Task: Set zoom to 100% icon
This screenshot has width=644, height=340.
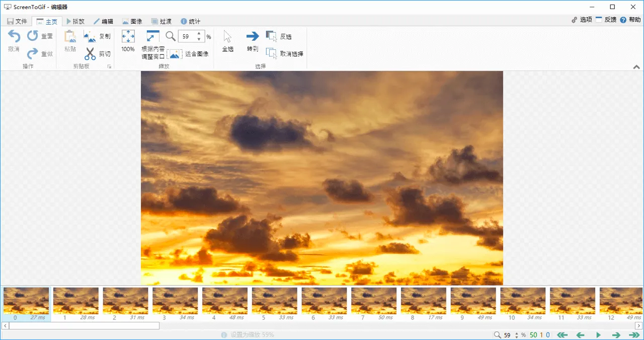Action: pos(128,36)
